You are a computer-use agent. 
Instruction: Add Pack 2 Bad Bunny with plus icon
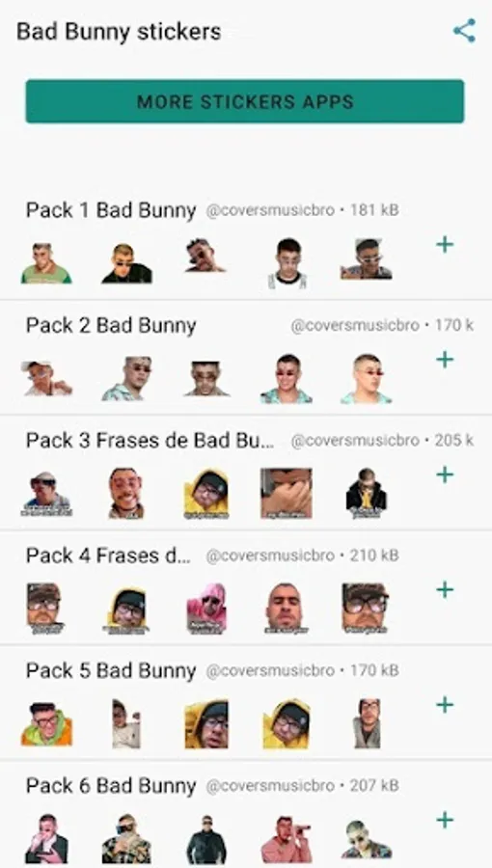click(x=445, y=360)
